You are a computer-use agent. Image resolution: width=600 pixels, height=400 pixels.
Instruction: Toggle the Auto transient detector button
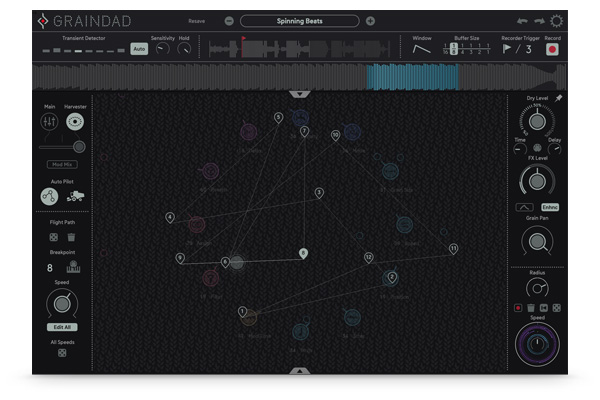tap(139, 48)
